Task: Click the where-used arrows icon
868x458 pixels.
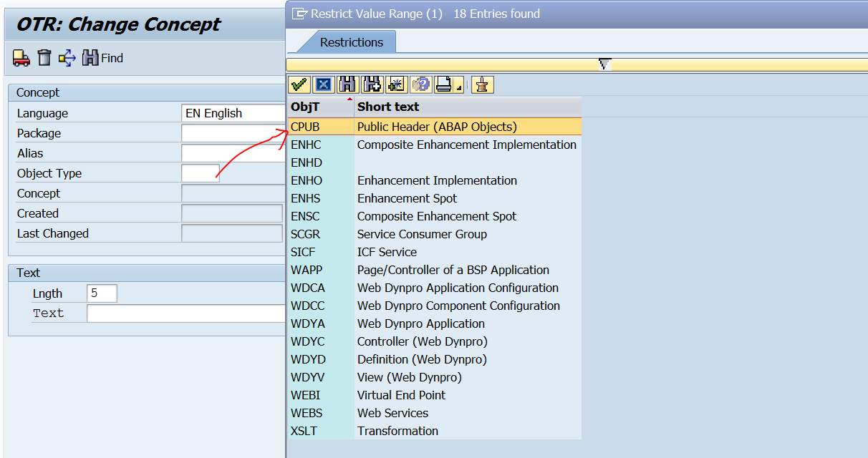Action: point(67,58)
